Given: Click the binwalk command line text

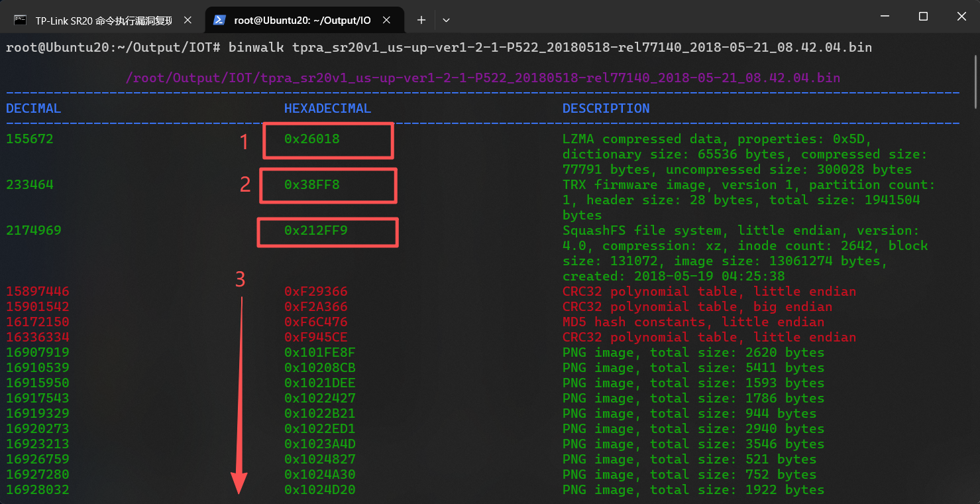Looking at the screenshot, I should coord(550,47).
